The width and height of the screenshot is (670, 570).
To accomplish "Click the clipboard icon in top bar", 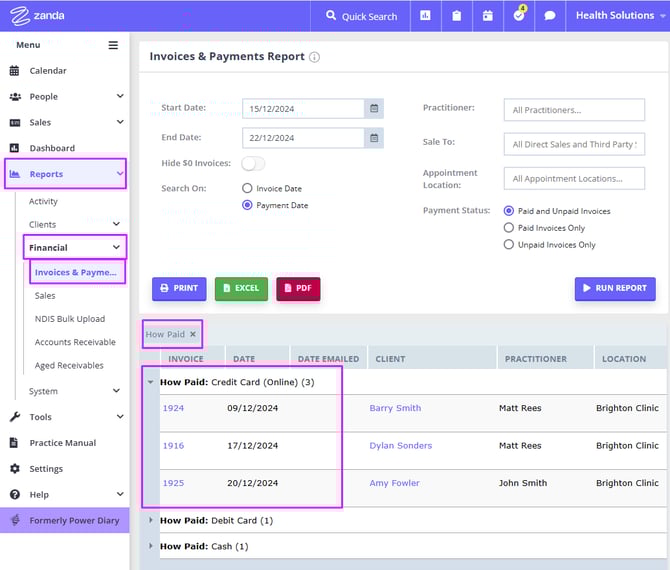I will (456, 16).
